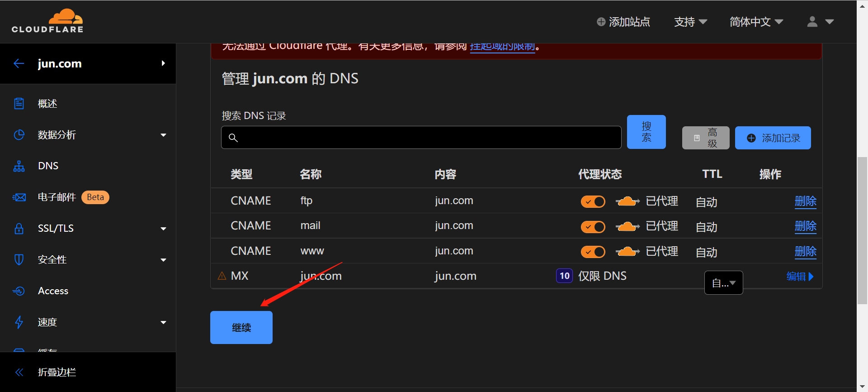Expand the 数据分析 submenu arrow
This screenshot has height=392, width=868.
point(163,135)
